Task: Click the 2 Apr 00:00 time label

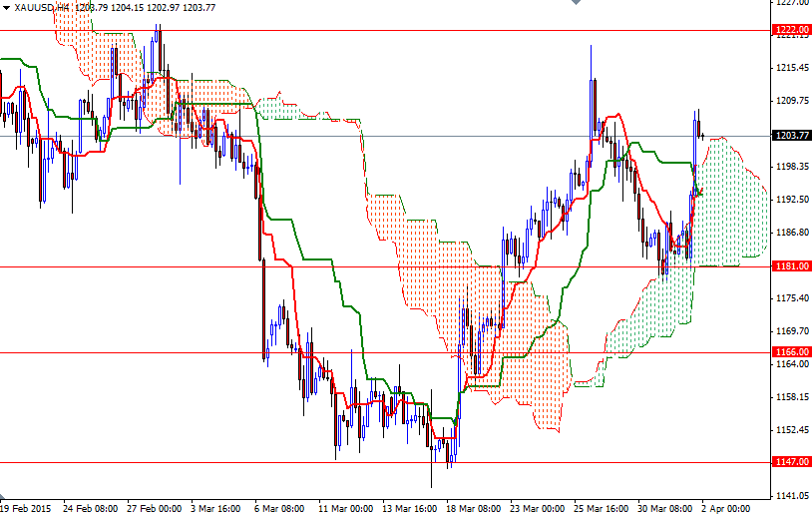Action: click(727, 507)
